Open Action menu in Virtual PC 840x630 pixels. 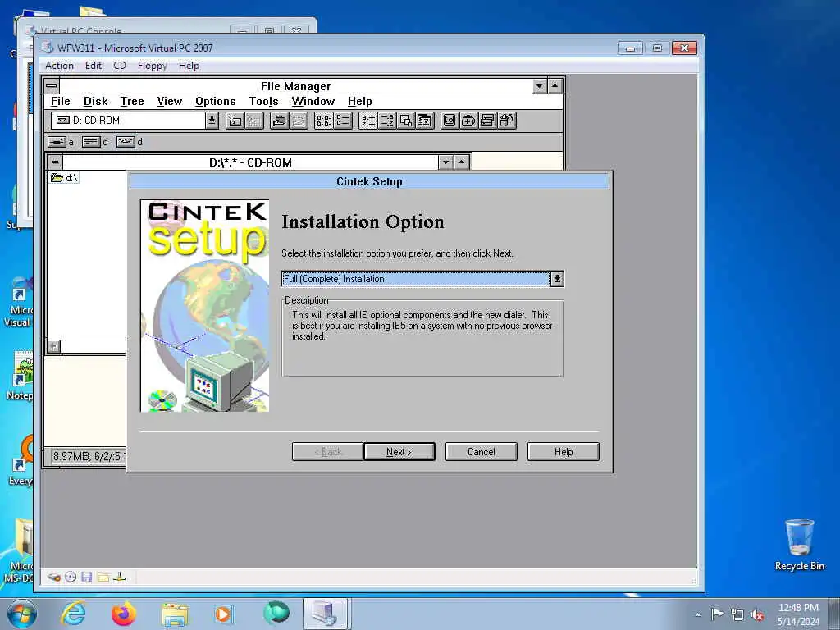(x=59, y=66)
